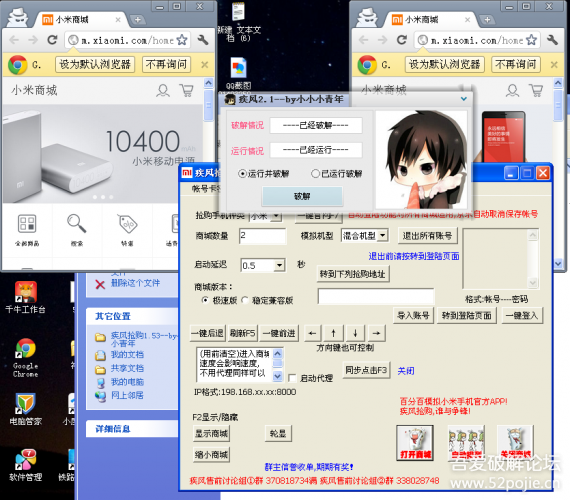The image size is (570, 500).
Task: Click the 全部商品 grid icon in left page
Action: pos(27,223)
